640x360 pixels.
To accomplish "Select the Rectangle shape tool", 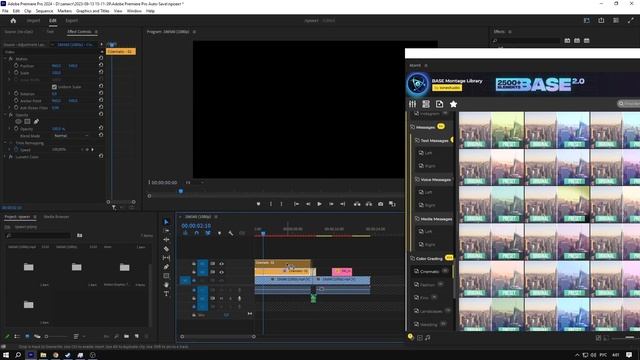I will pyautogui.click(x=166, y=276).
